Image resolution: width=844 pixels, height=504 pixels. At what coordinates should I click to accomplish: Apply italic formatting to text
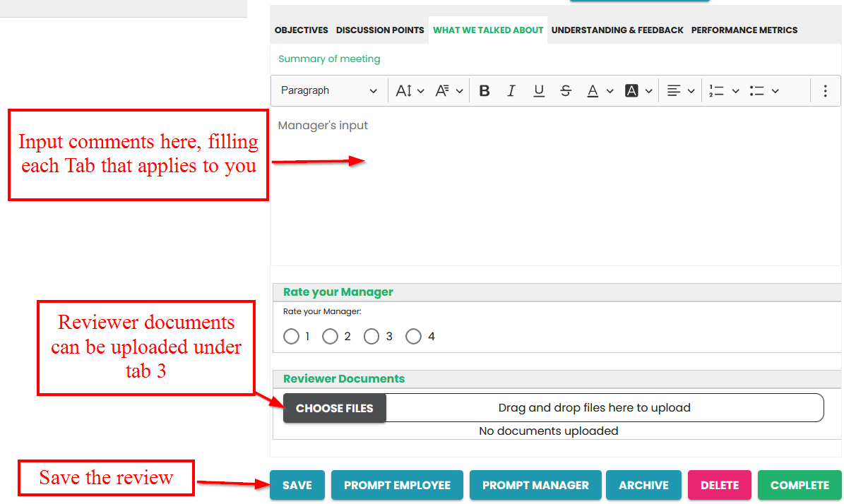pos(511,91)
